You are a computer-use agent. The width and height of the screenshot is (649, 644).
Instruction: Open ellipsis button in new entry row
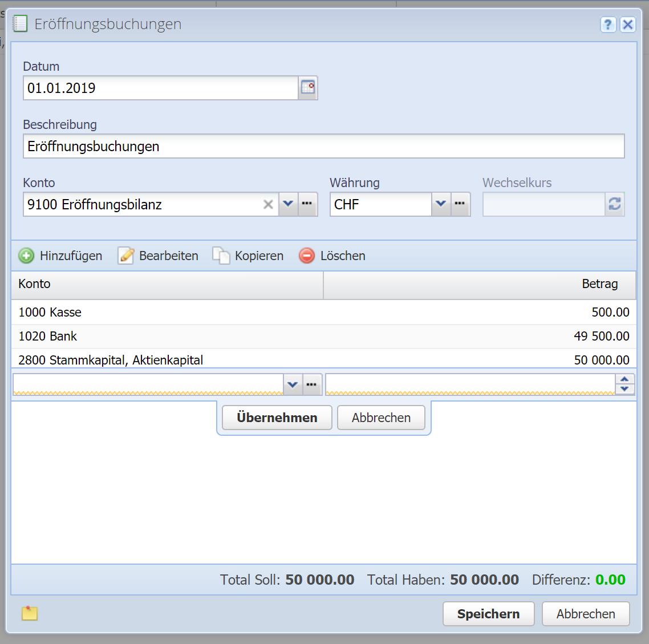click(x=312, y=384)
